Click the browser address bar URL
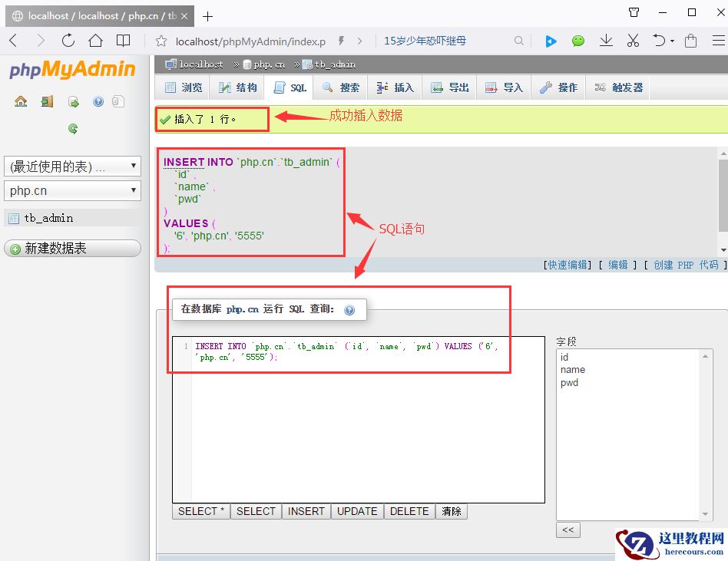The width and height of the screenshot is (728, 561). [250, 41]
